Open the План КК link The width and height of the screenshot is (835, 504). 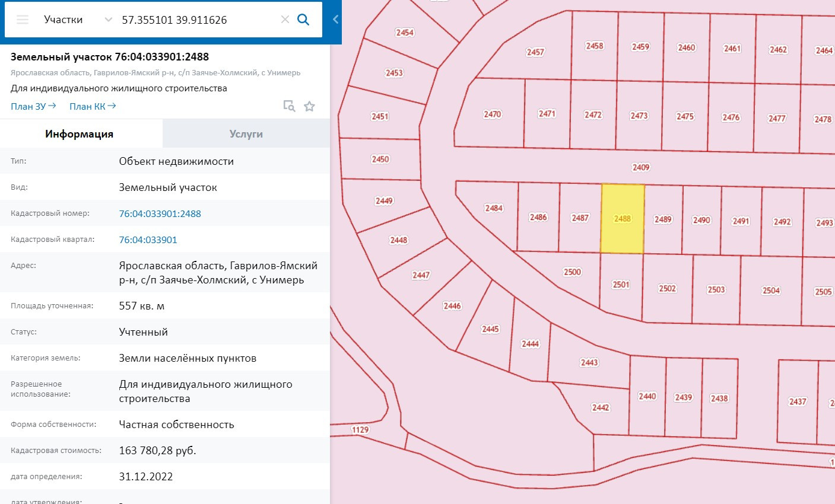93,107
